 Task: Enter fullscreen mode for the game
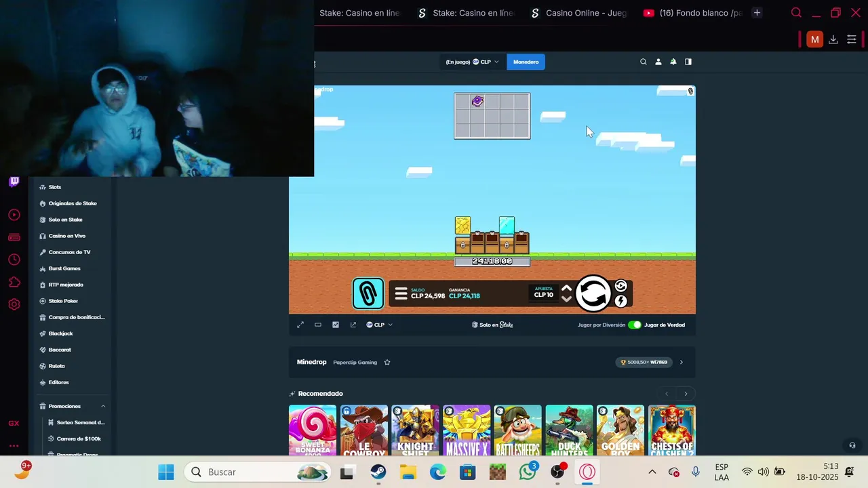click(x=300, y=325)
